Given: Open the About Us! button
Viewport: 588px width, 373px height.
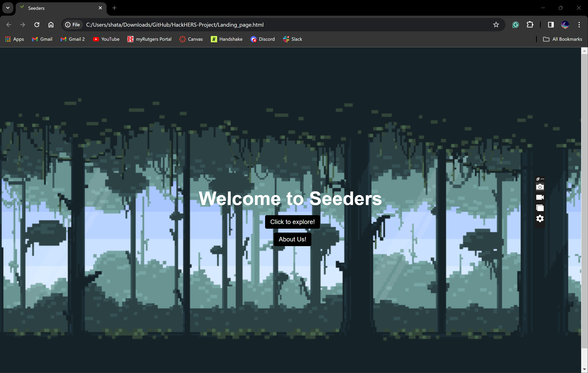Looking at the screenshot, I should 292,239.
